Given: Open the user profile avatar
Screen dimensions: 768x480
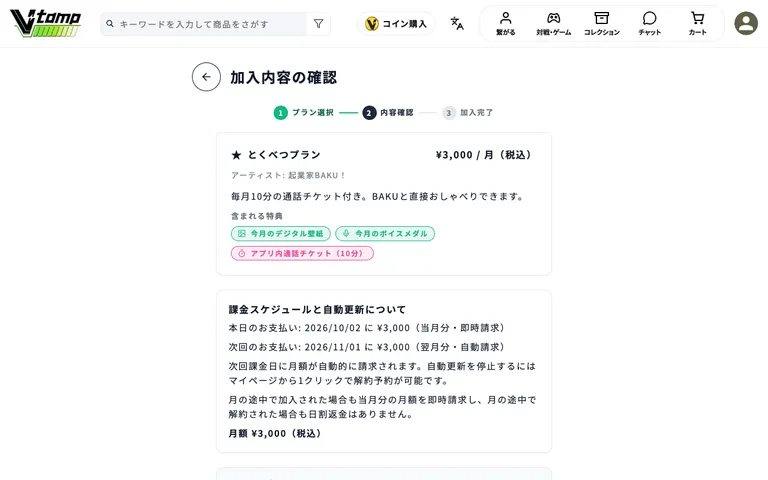Looking at the screenshot, I should pyautogui.click(x=746, y=23).
